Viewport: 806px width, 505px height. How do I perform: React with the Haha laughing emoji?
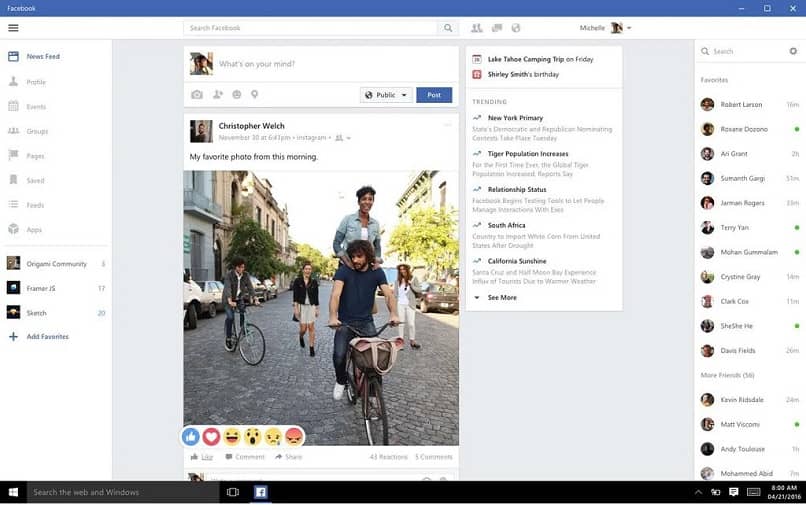232,437
